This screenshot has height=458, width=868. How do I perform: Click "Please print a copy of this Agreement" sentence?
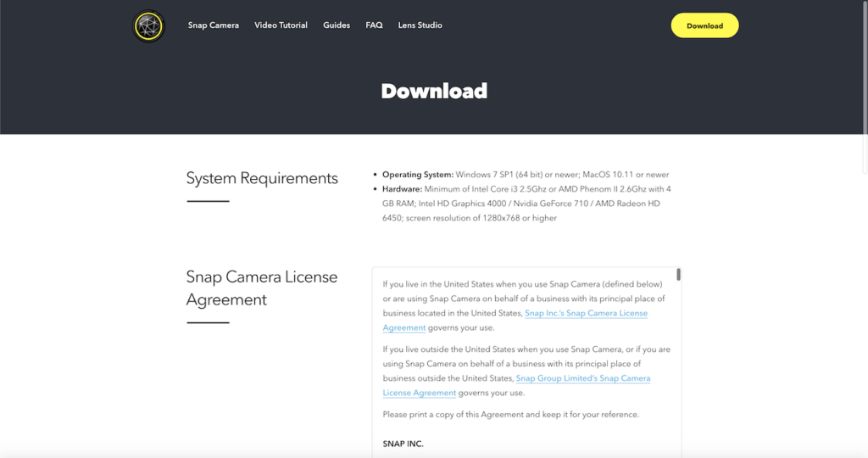pyautogui.click(x=510, y=415)
